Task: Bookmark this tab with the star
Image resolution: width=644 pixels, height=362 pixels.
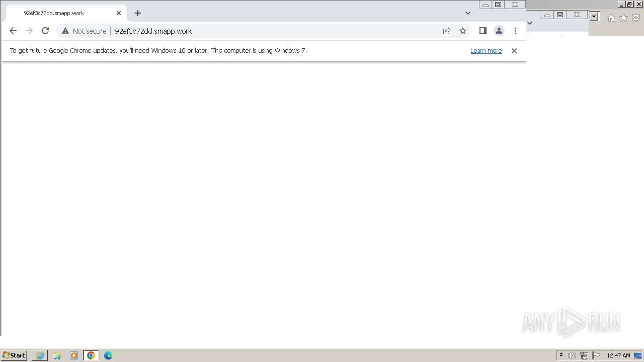Action: (x=463, y=31)
